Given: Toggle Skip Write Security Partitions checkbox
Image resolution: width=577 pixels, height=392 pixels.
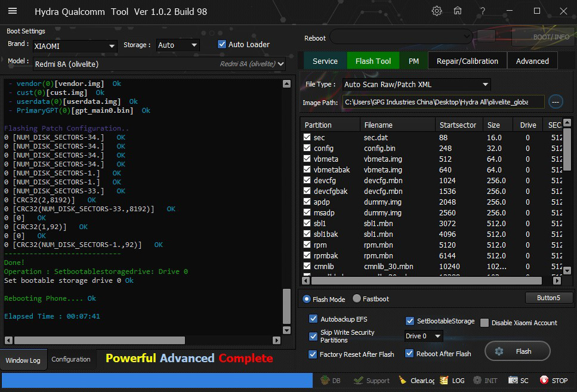Looking at the screenshot, I should (313, 336).
